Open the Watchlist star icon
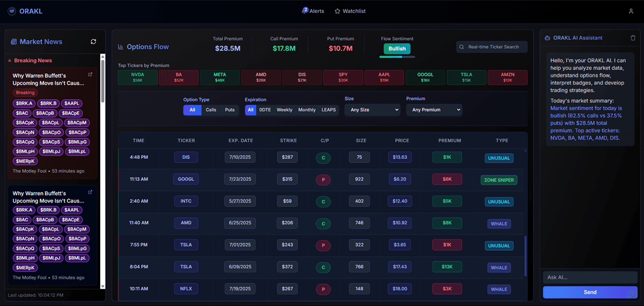Viewport: 644px width, 306px height. click(x=338, y=11)
